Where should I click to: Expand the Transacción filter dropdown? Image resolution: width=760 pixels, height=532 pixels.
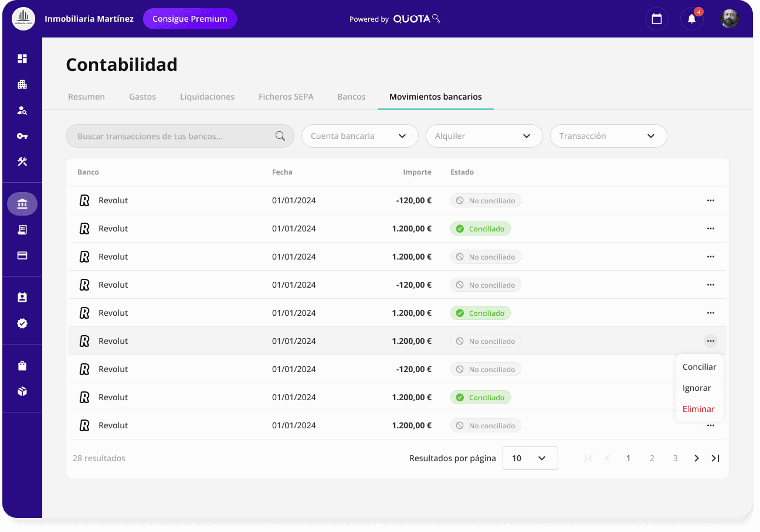pos(609,136)
